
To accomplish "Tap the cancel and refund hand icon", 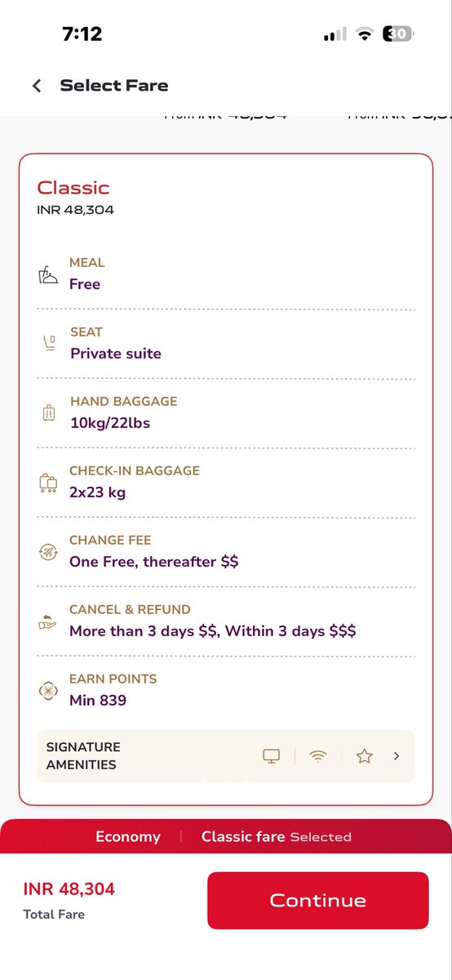I will pos(48,622).
